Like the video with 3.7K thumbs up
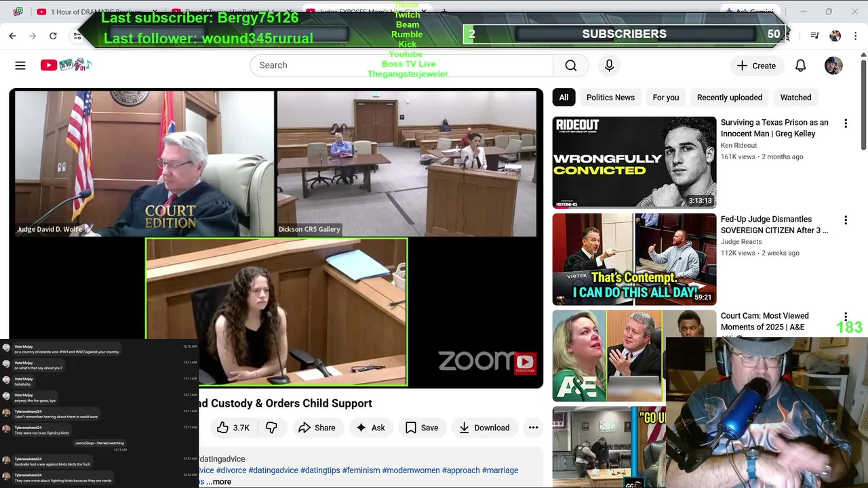The height and width of the screenshot is (488, 868). (x=232, y=428)
